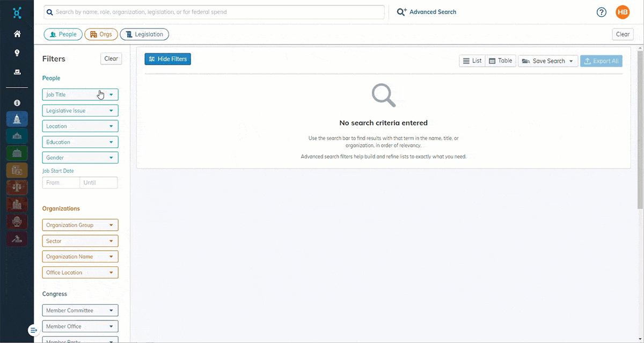644x343 pixels.
Task: Select the Legislation filter pill
Action: click(144, 34)
